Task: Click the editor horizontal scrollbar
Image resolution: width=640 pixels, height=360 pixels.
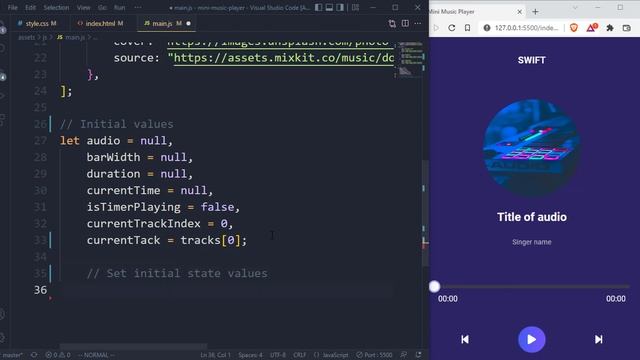Action: [x=133, y=347]
